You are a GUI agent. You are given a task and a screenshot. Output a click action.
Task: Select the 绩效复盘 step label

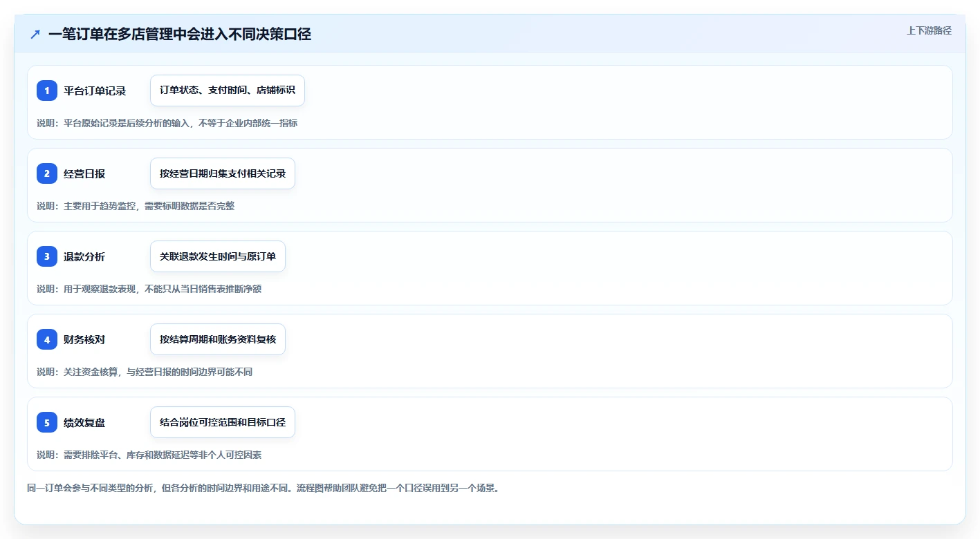84,422
